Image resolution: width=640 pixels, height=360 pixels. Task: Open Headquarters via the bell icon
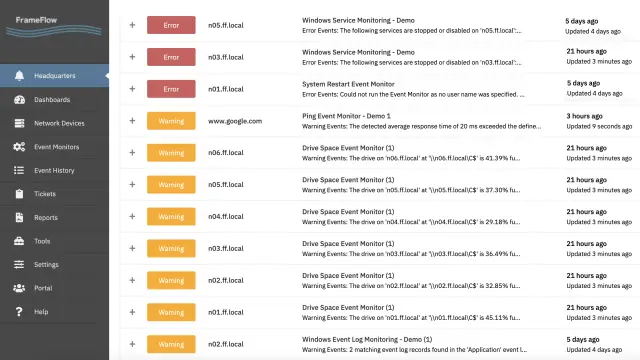[19, 76]
